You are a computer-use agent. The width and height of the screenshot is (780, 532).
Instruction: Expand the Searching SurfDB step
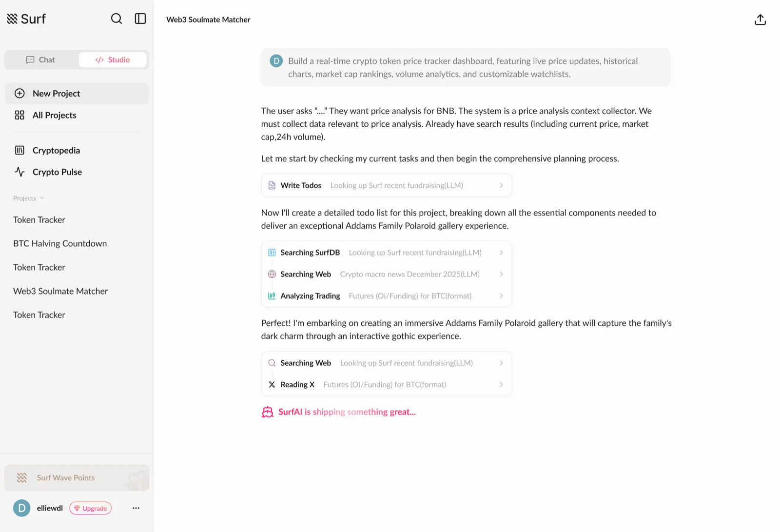pos(387,253)
